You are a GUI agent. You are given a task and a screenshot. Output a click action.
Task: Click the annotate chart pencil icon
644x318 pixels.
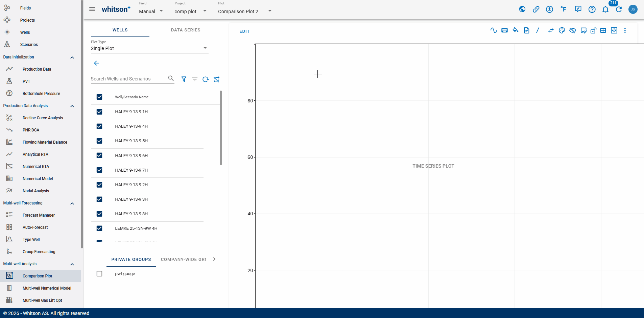[583, 30]
